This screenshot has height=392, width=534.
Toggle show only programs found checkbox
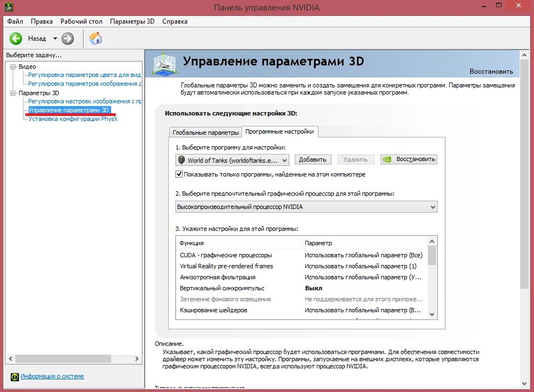pos(179,174)
